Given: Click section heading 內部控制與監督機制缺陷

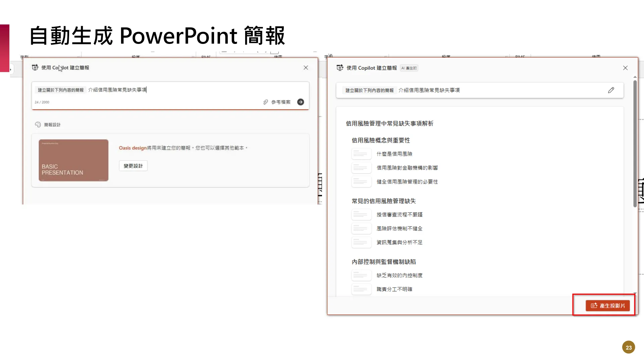Looking at the screenshot, I should 384,262.
